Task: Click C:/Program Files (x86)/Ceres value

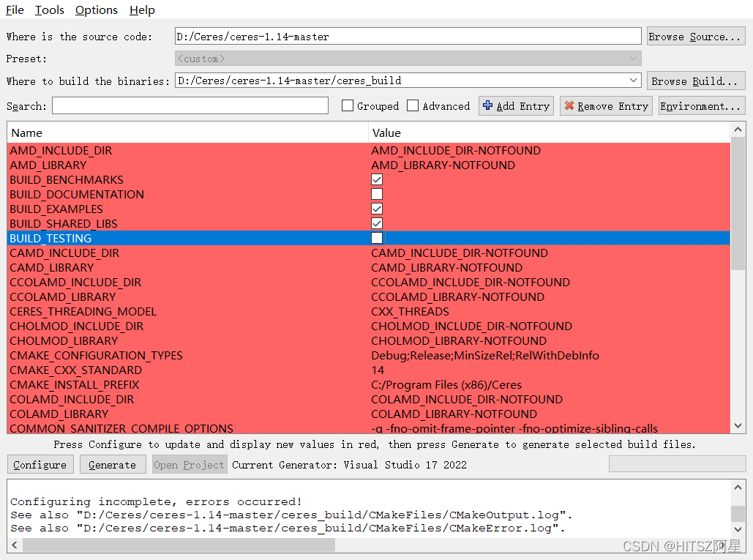Action: (x=446, y=385)
